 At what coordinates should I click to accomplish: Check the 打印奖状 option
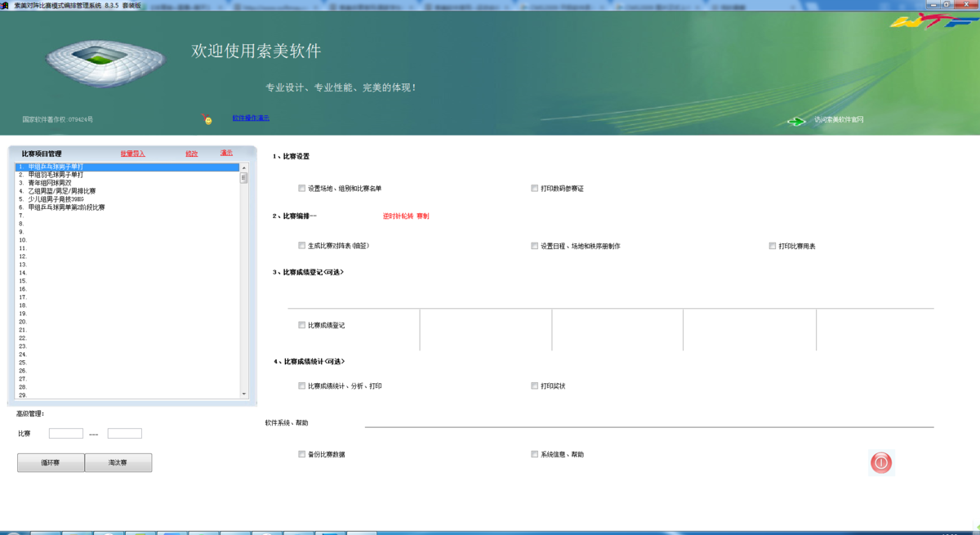point(534,385)
